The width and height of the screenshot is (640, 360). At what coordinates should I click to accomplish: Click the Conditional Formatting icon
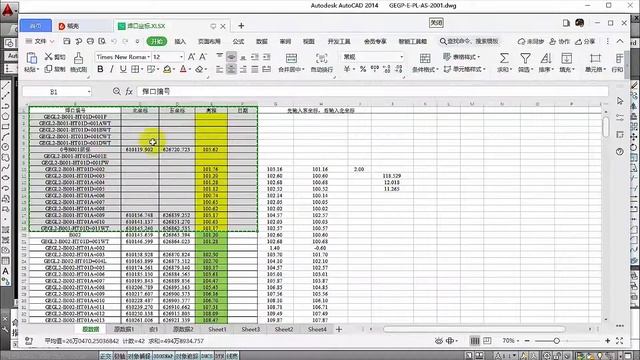click(x=425, y=58)
